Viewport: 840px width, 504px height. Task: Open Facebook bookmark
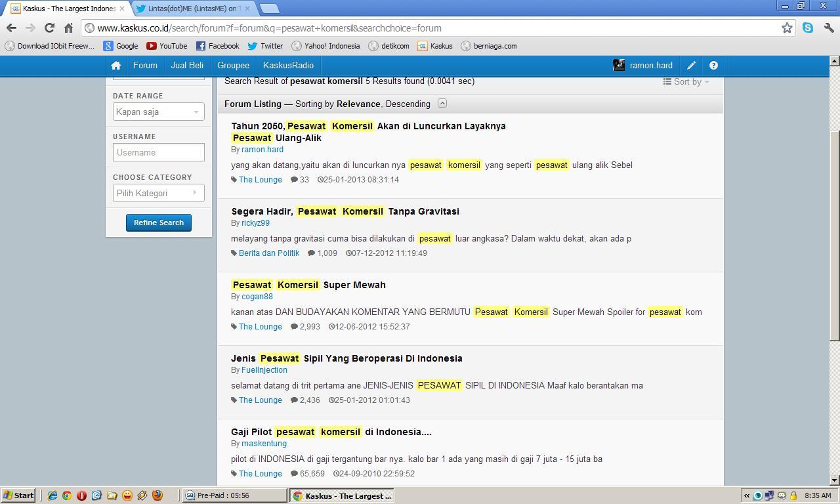point(218,46)
